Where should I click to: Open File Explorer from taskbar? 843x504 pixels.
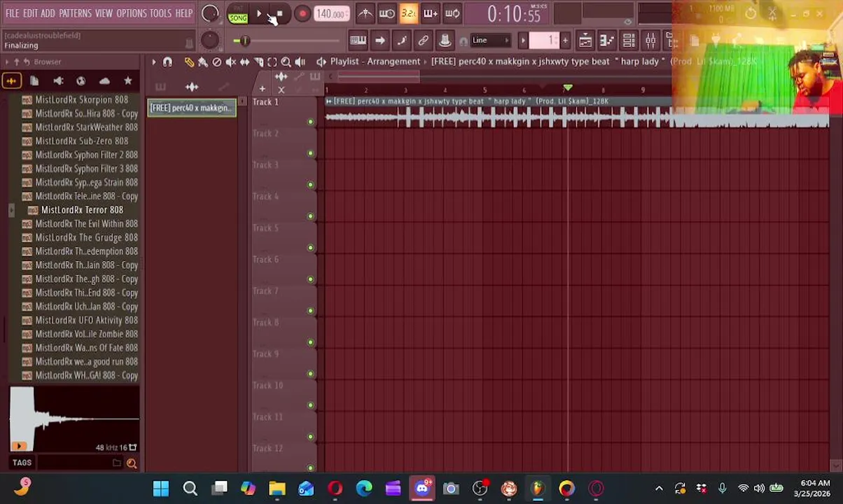tap(277, 489)
